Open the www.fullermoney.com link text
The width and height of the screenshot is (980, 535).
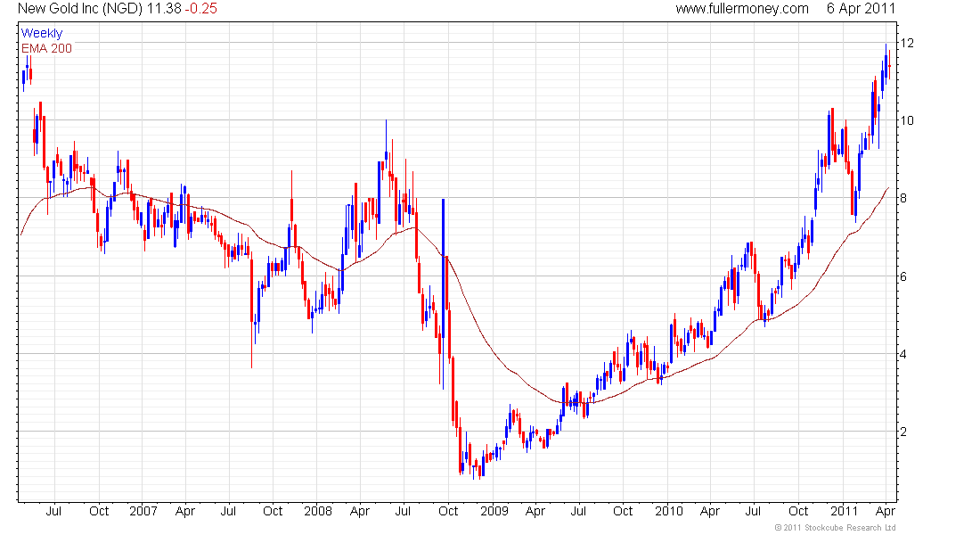(742, 9)
